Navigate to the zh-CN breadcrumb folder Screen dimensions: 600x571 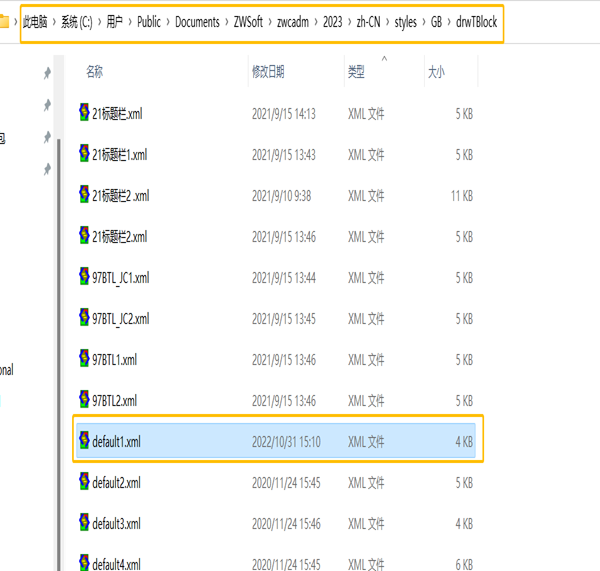coord(368,22)
